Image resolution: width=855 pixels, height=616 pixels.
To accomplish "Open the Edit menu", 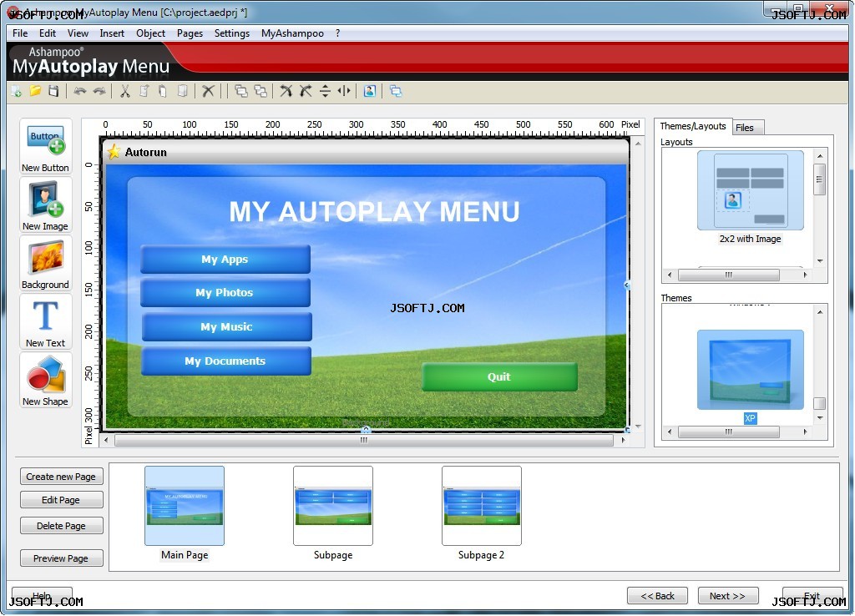I will (x=48, y=33).
